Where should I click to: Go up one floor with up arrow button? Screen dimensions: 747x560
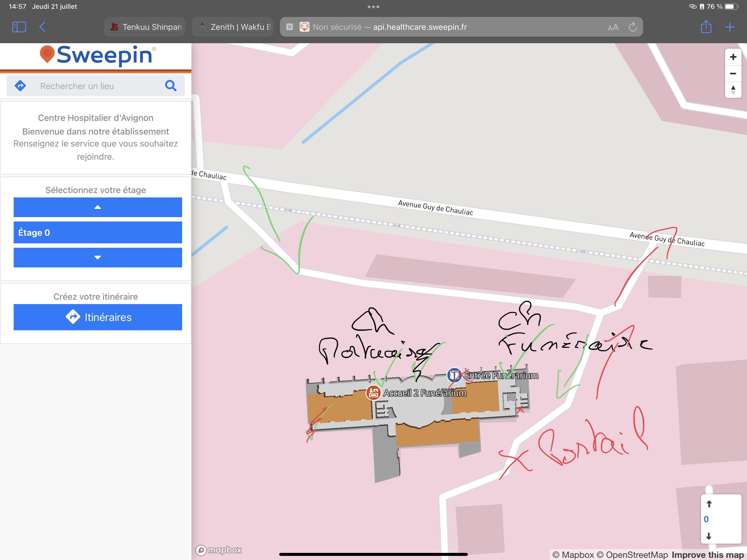[x=98, y=207]
